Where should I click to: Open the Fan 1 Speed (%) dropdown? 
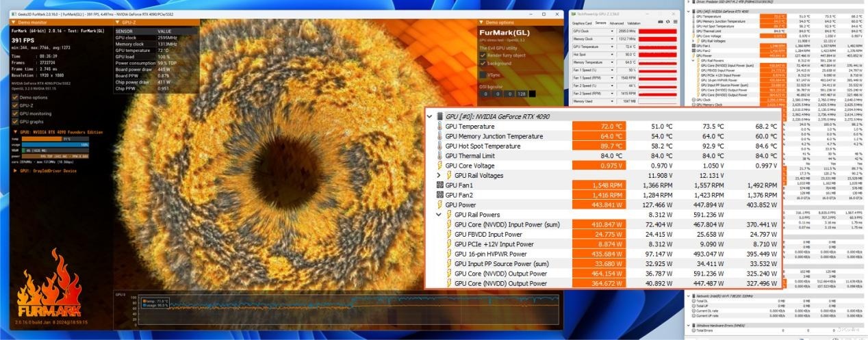(613, 70)
